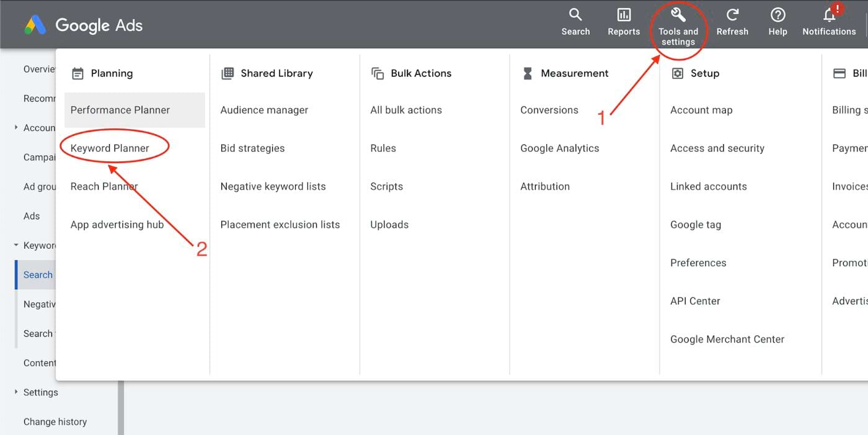Open Linked accounts

[x=709, y=186]
